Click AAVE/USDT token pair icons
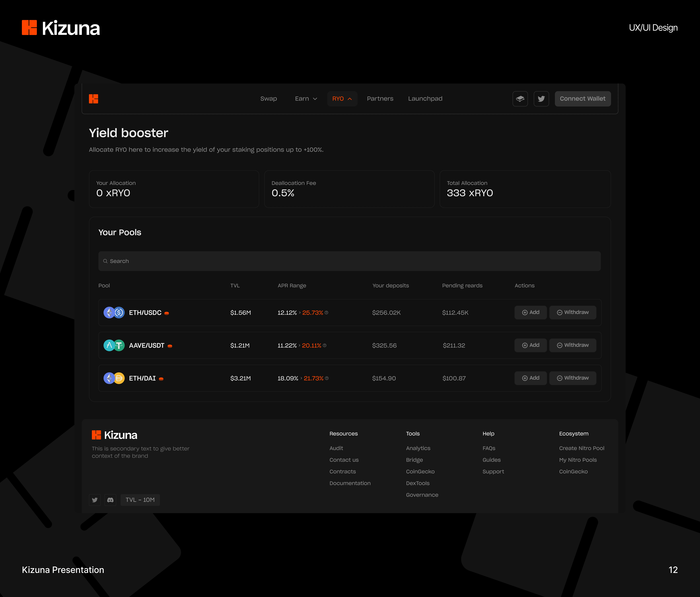The image size is (700, 597). 114,345
